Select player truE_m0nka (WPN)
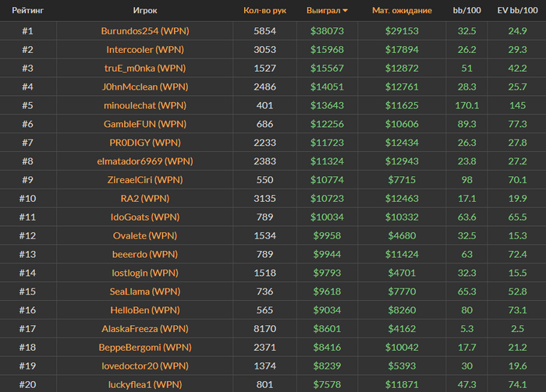This screenshot has height=392, width=546. 145,68
